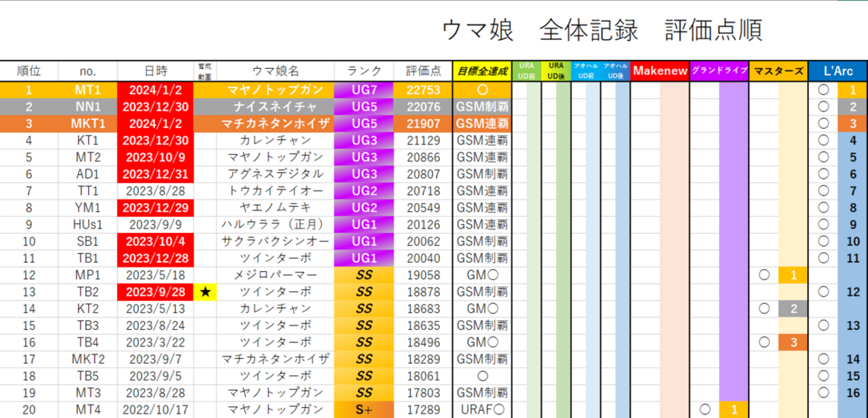868x418 pixels.
Task: Click the date 2023/9/28
Action: coord(156,292)
